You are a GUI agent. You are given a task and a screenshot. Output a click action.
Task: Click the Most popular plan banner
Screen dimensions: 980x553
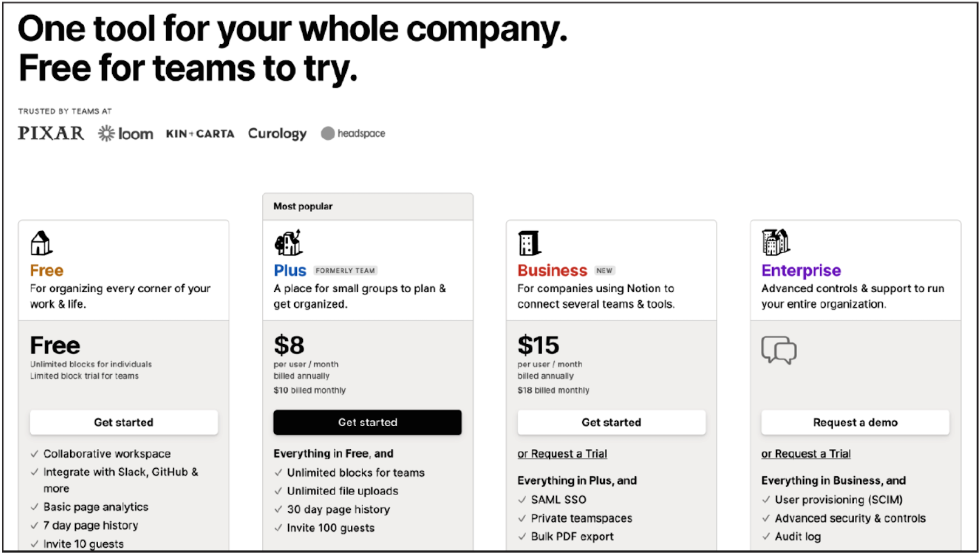coord(367,206)
